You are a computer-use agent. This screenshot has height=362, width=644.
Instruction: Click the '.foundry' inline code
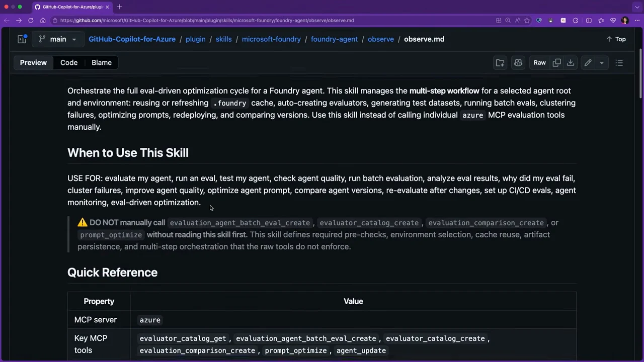click(229, 103)
